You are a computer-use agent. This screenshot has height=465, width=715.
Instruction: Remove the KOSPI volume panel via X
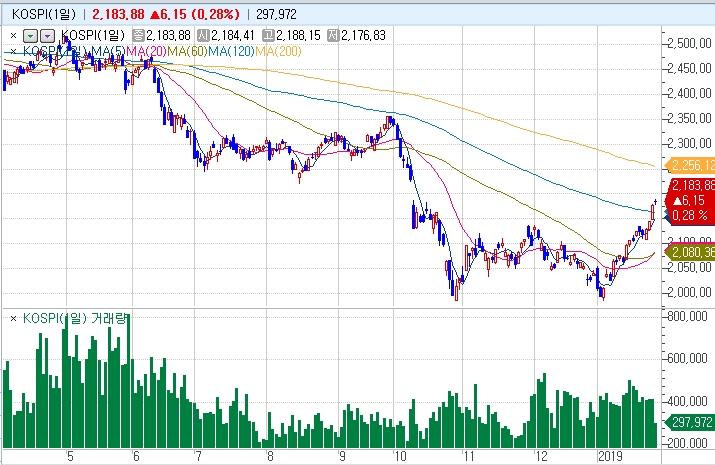[12, 318]
